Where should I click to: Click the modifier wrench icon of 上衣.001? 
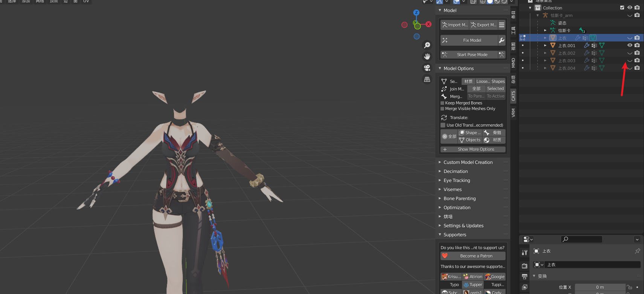point(586,45)
